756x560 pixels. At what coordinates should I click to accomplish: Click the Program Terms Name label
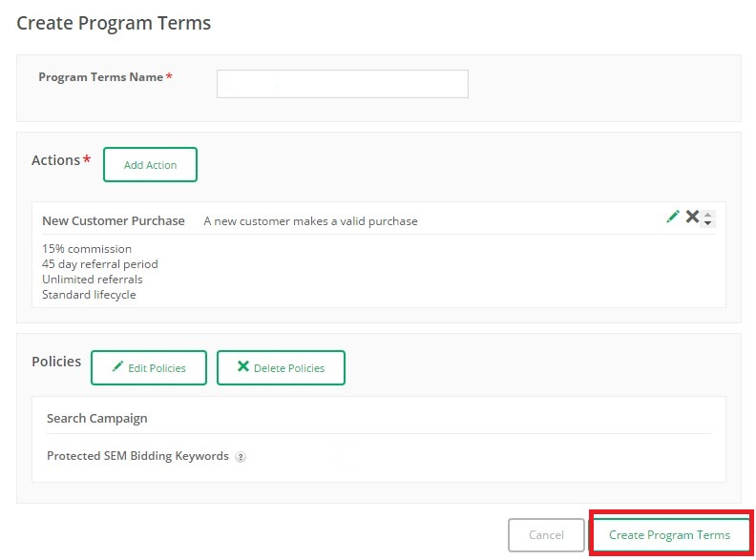coord(101,77)
